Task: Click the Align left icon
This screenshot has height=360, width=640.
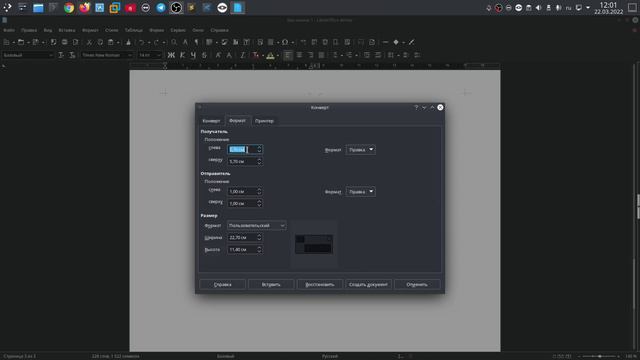Action: point(288,55)
